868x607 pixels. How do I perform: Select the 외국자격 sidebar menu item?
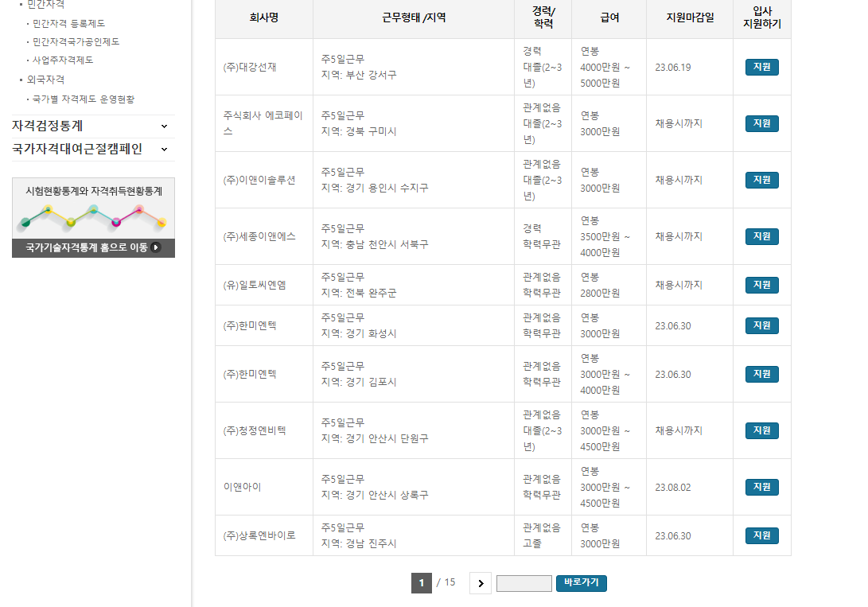click(x=45, y=79)
